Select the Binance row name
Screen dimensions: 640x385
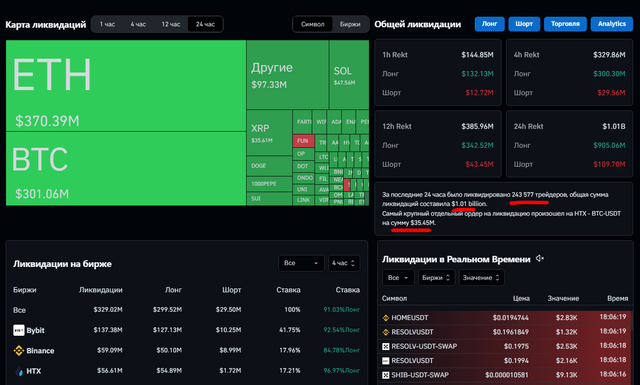[40, 351]
